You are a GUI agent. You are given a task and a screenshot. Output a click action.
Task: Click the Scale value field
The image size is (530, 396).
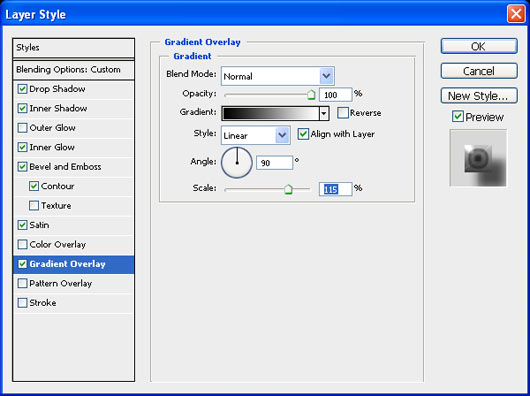[335, 189]
